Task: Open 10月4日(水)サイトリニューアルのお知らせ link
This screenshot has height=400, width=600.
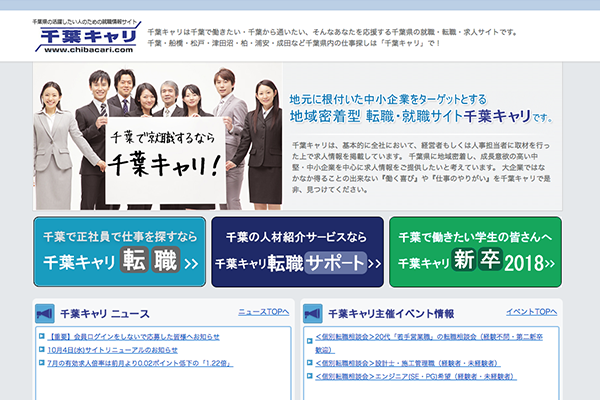Action: click(112, 350)
